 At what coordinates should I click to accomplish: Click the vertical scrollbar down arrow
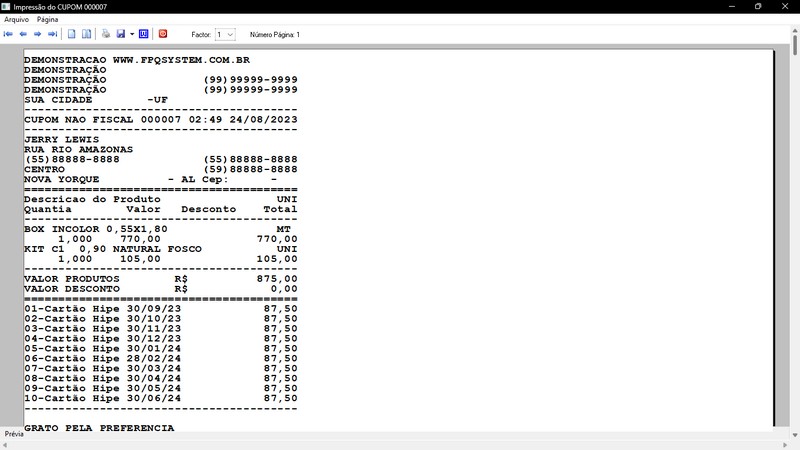[x=795, y=435]
